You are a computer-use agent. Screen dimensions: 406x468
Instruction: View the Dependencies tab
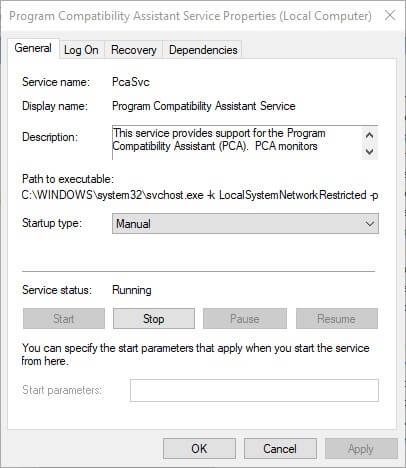point(203,50)
